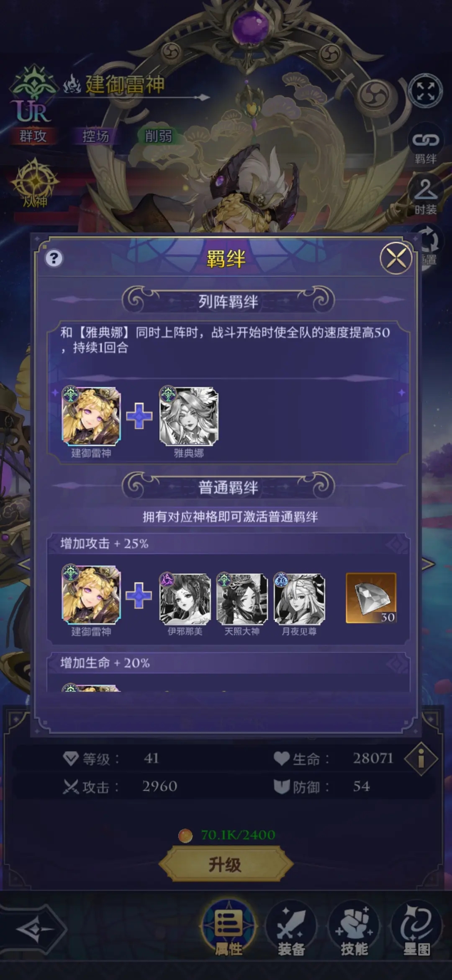Select the 伊邪那美 portrait

tap(185, 599)
